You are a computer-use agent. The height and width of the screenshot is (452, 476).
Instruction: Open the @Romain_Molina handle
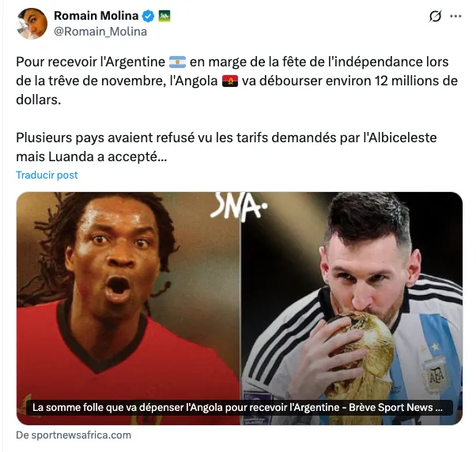click(x=100, y=32)
